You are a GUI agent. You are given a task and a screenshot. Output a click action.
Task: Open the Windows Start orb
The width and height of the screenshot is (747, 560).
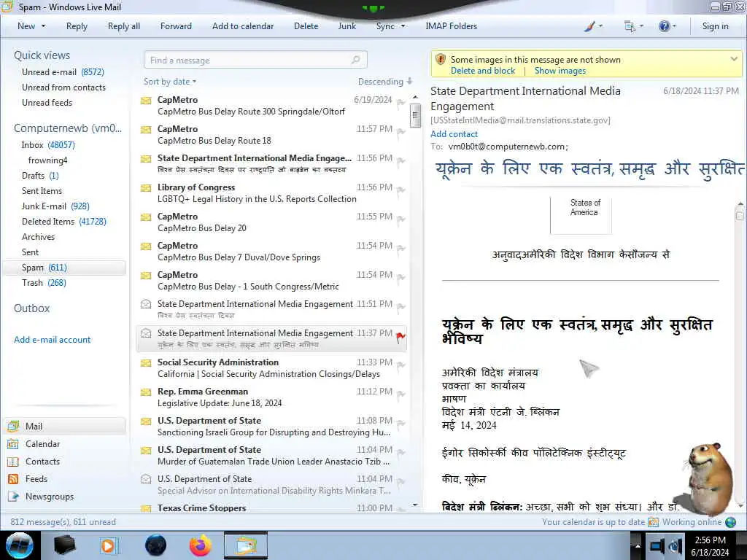(x=20, y=545)
